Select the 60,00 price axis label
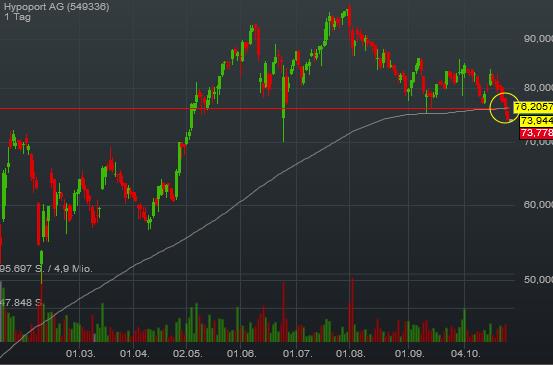553x365 pixels. 538,205
